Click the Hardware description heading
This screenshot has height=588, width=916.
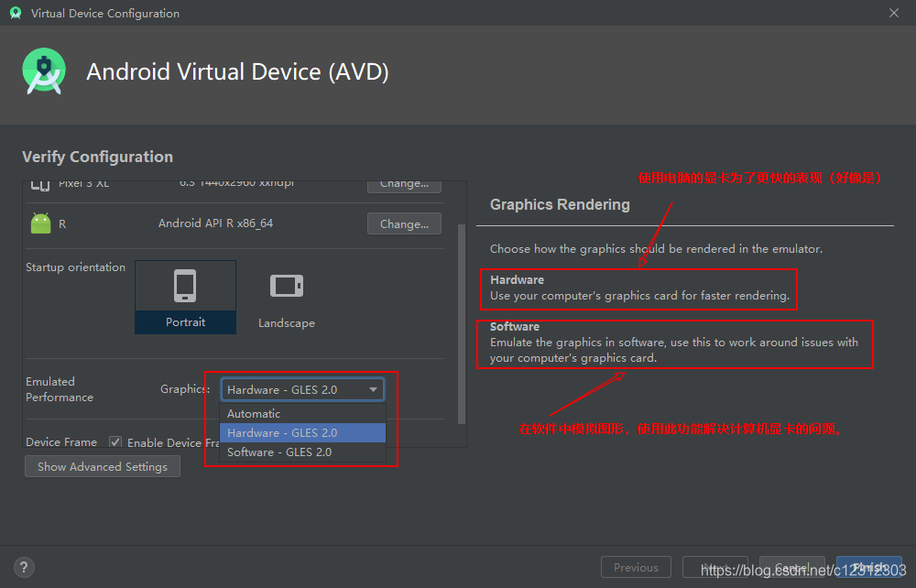tap(517, 279)
